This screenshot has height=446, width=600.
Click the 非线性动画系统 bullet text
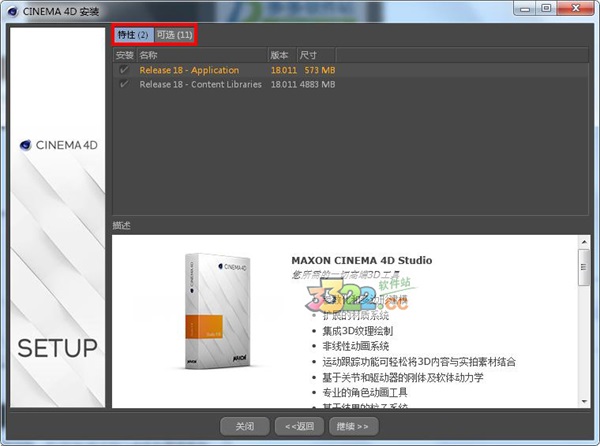pyautogui.click(x=355, y=346)
